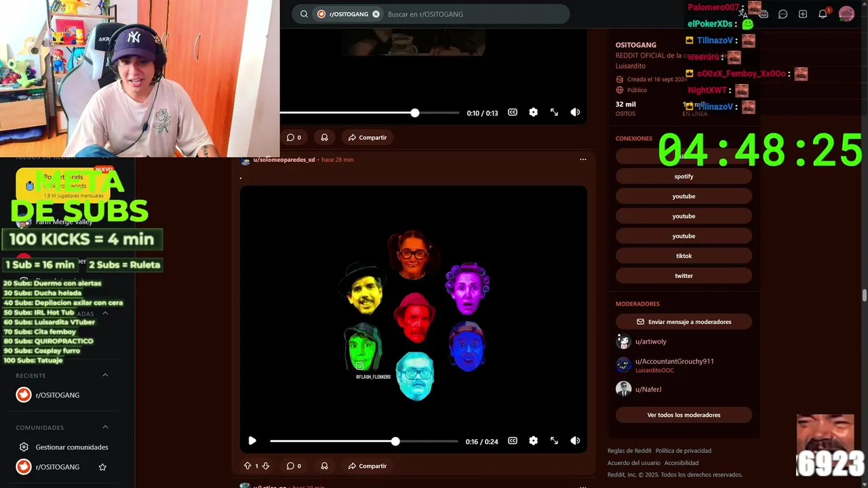This screenshot has height=488, width=868.
Task: Favorite r/OSITOGANG with the star
Action: 102,467
